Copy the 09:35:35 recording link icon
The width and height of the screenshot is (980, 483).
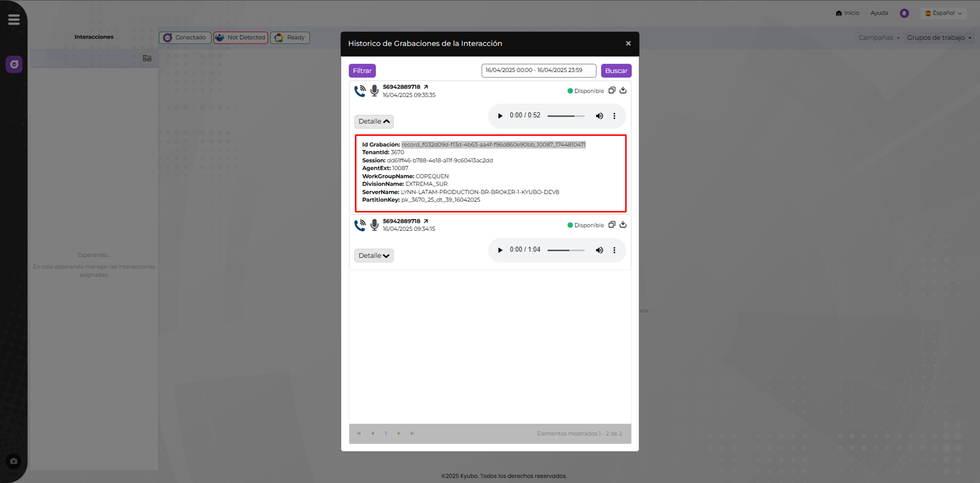tap(612, 90)
